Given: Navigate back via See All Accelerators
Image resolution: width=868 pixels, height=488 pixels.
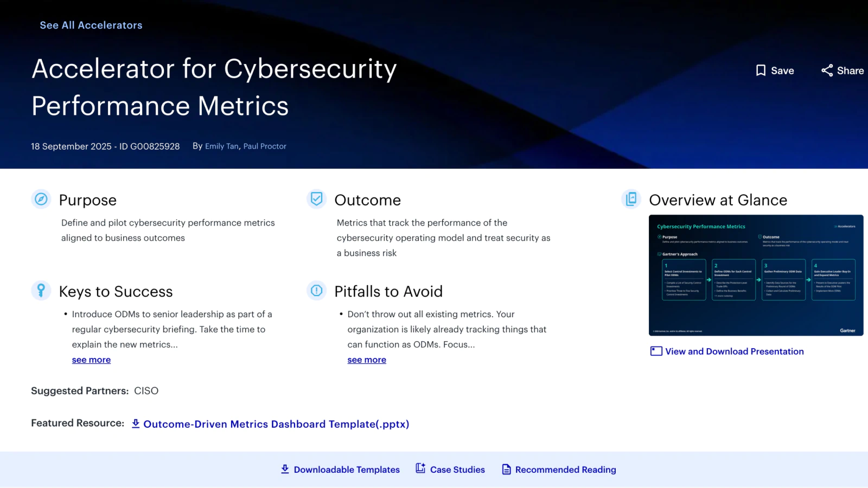Looking at the screenshot, I should coord(91,25).
